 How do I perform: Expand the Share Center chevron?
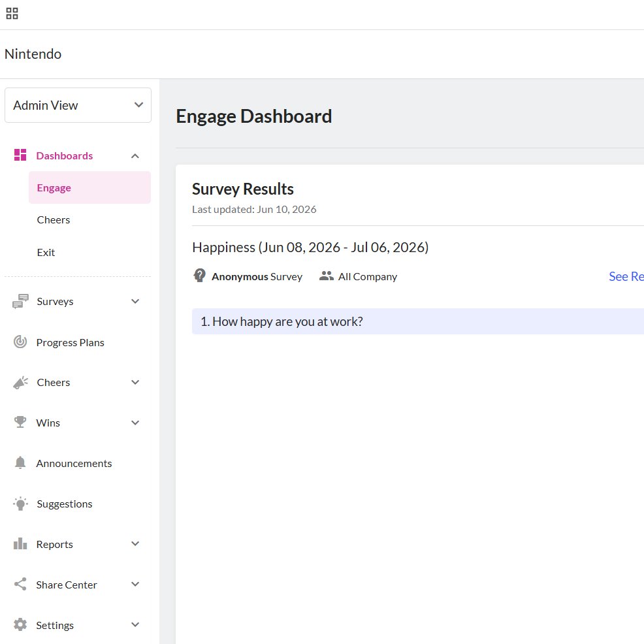(x=135, y=584)
